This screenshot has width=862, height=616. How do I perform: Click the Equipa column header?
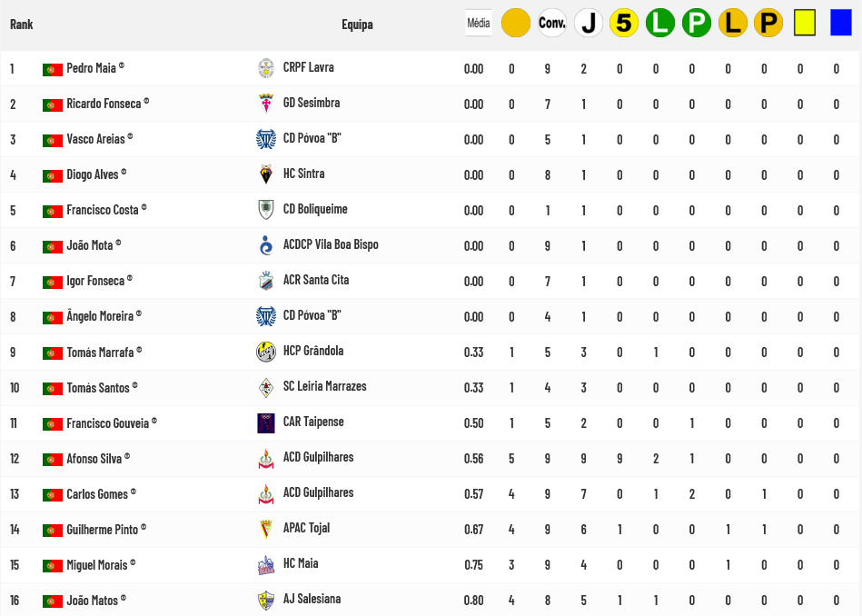tap(357, 25)
